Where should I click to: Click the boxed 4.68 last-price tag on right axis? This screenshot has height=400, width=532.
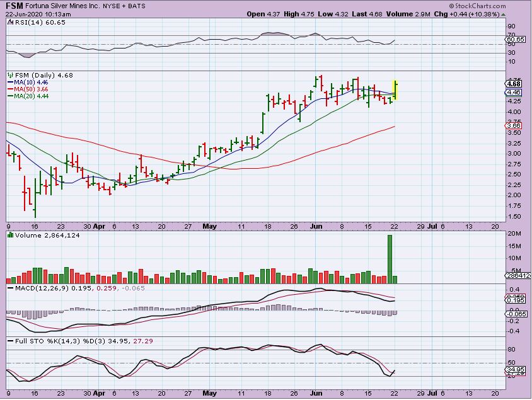[513, 84]
